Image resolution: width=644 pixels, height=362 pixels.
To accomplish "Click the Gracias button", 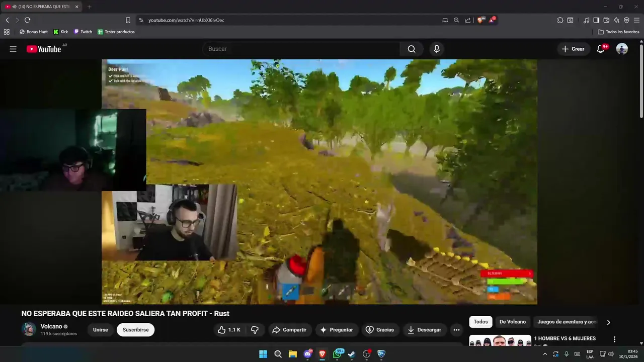I will tap(380, 330).
